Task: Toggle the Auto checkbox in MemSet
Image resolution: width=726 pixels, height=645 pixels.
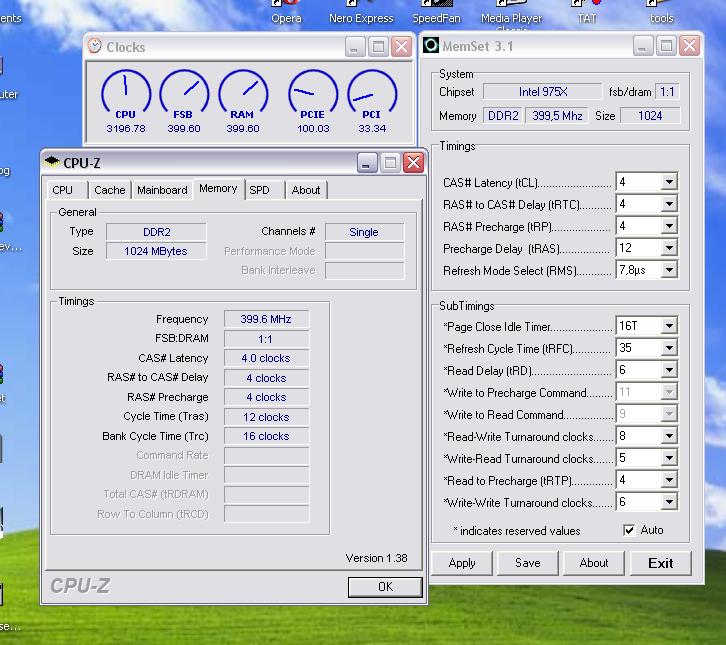Action: pyautogui.click(x=629, y=530)
